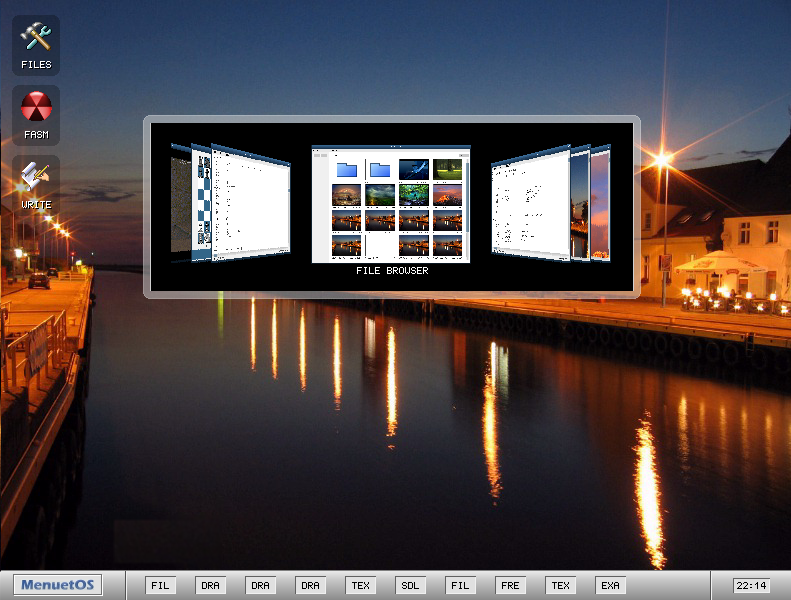Click the FILE BROWSER caption in switcher

[x=392, y=271]
